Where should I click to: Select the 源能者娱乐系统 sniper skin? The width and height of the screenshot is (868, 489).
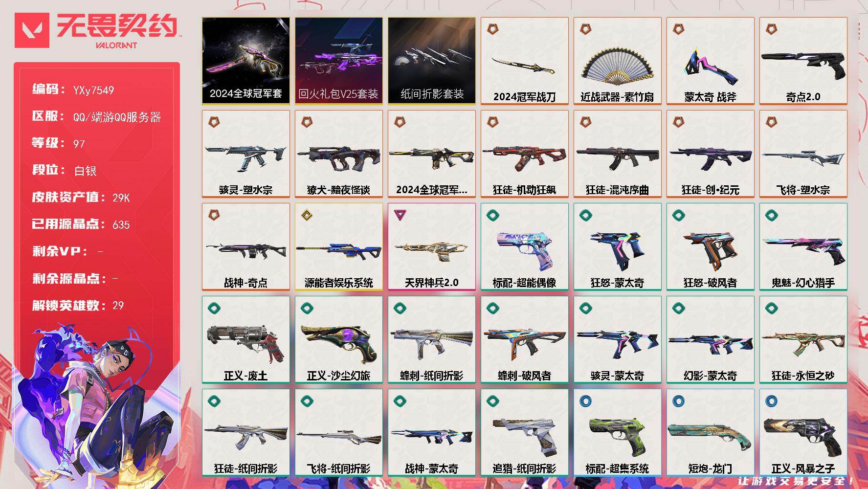click(339, 247)
